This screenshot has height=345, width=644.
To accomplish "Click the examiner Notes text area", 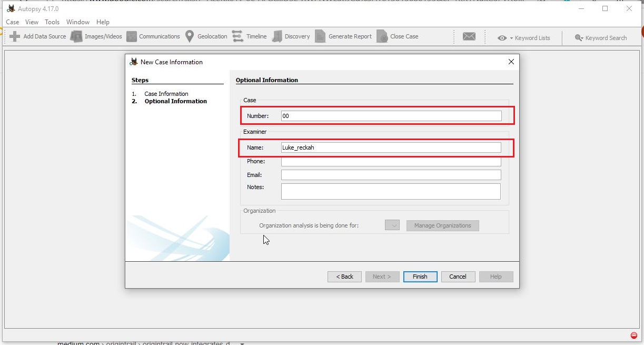I will tap(391, 191).
